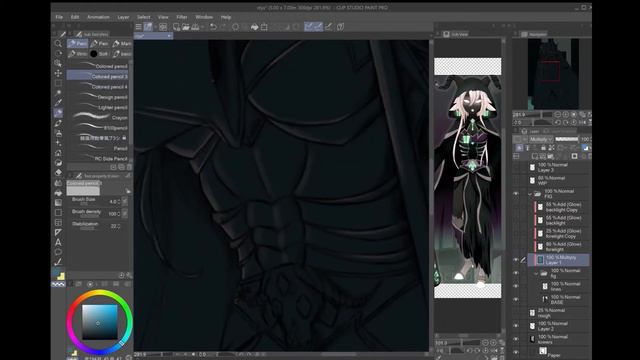Open the Animation menu
The image size is (640, 360).
click(98, 17)
